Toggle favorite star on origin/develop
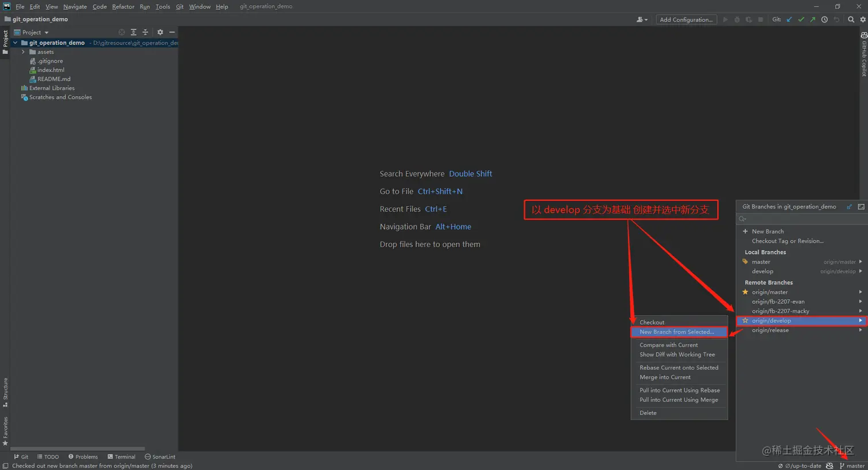Screen dimensions: 868x470 (x=745, y=321)
